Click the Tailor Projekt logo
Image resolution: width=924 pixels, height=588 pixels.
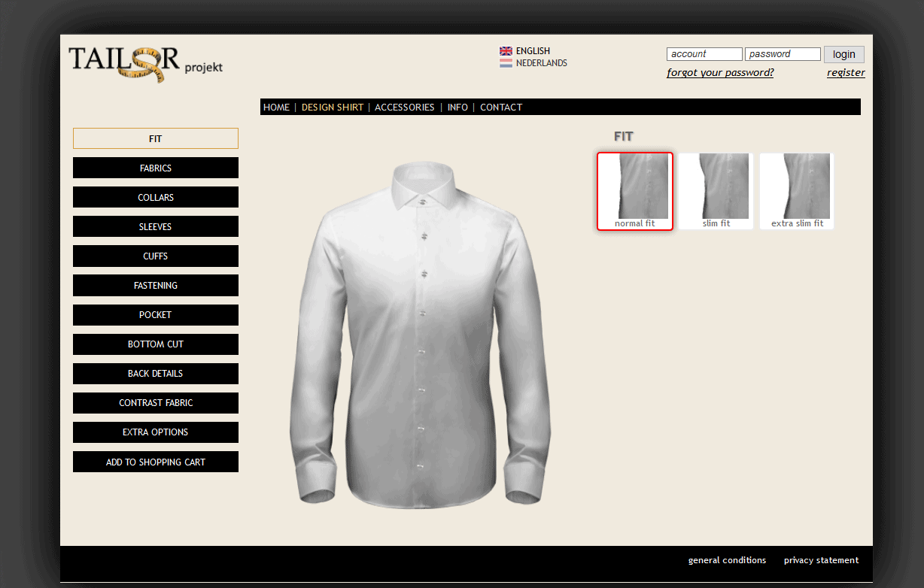point(145,63)
